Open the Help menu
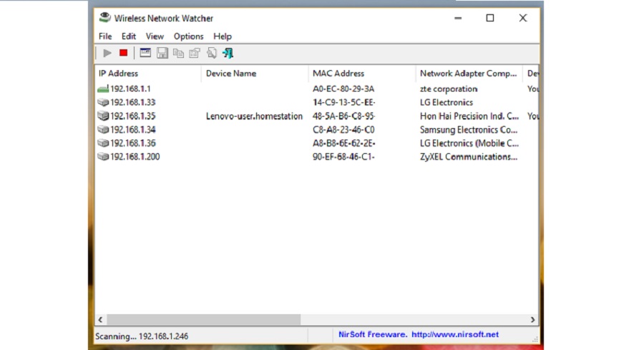 click(x=223, y=37)
